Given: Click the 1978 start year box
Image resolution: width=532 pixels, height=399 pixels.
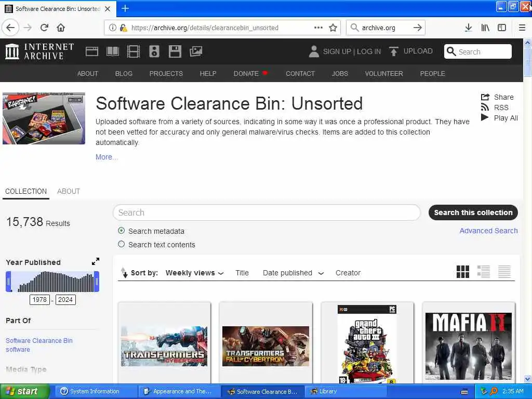Looking at the screenshot, I should click(39, 300).
